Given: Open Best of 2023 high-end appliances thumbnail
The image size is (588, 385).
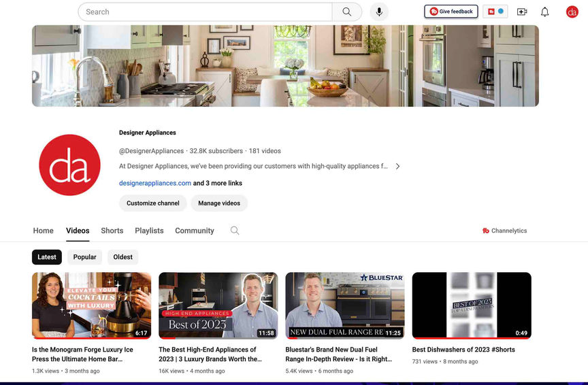Looking at the screenshot, I should tap(218, 305).
